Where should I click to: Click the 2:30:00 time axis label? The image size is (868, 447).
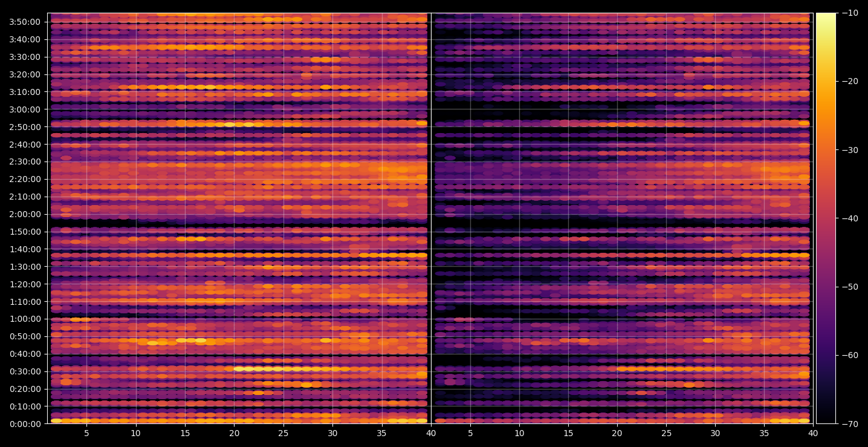(25, 162)
